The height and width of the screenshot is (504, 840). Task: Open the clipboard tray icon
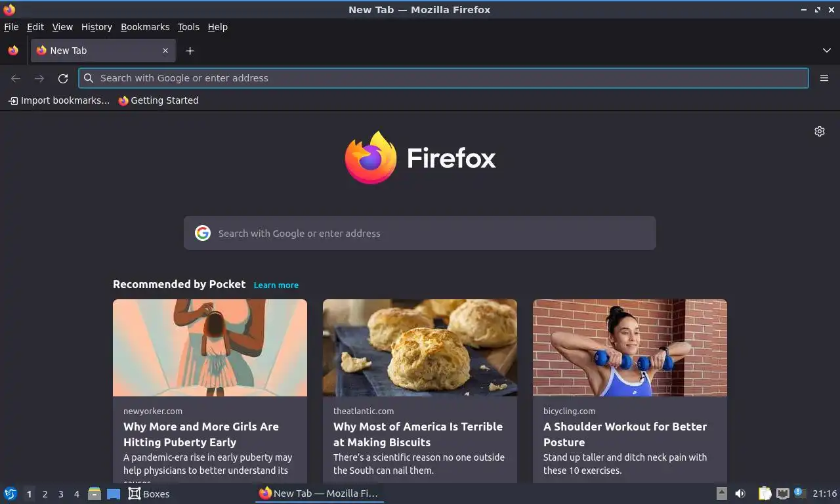click(x=765, y=493)
